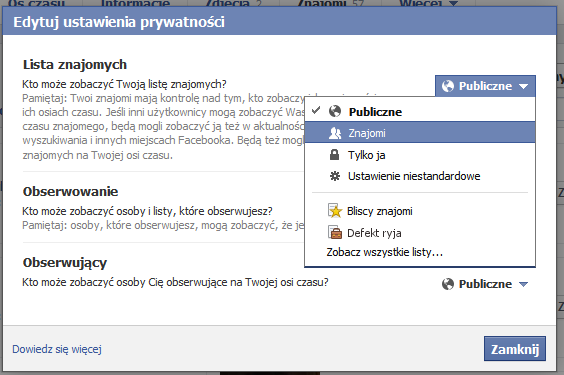Click the checkmark beside Publiczne option
Image resolution: width=564 pixels, height=375 pixels.
(316, 110)
